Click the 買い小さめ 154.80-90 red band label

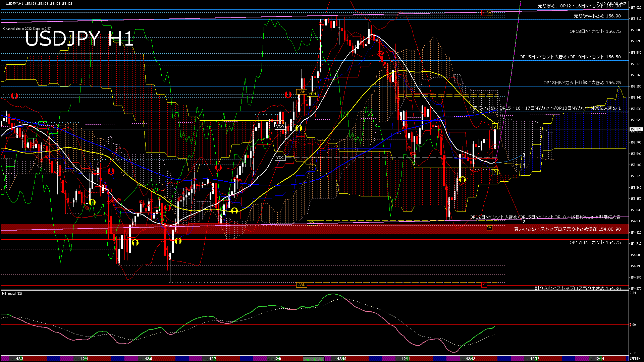pyautogui.click(x=567, y=229)
